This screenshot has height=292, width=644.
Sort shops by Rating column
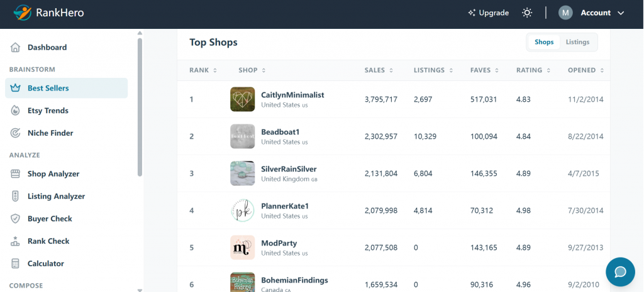532,70
